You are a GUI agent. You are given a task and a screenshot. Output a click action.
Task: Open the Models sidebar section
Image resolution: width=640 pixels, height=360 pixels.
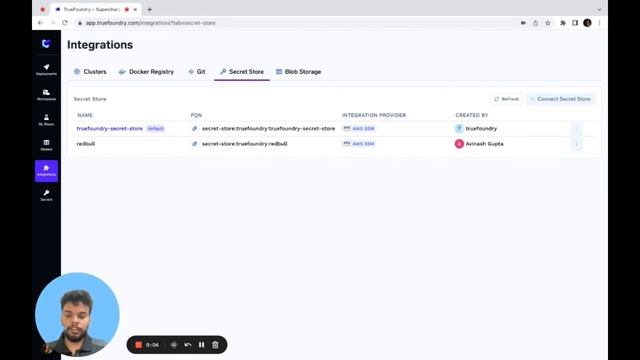click(x=46, y=145)
